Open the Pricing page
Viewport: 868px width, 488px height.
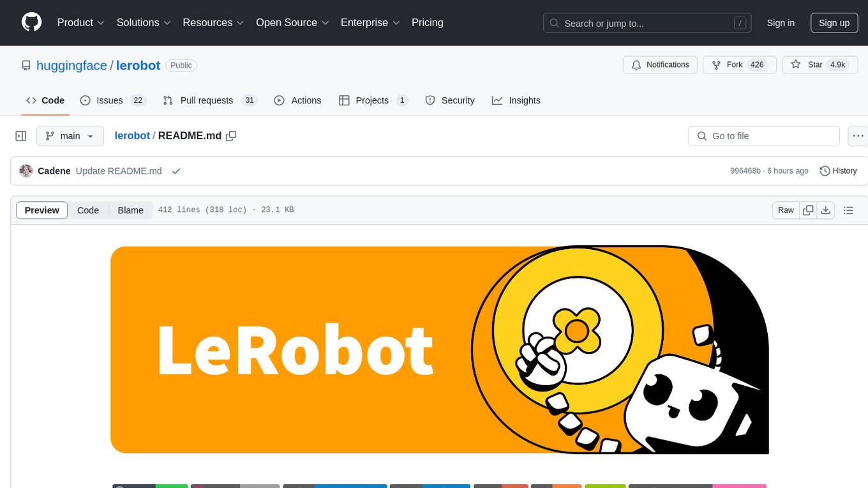(428, 22)
